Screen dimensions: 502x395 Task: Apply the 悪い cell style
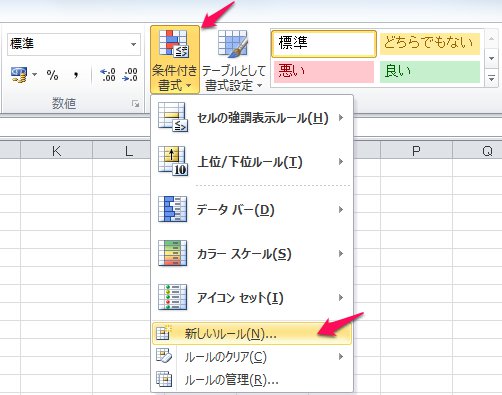(x=324, y=71)
